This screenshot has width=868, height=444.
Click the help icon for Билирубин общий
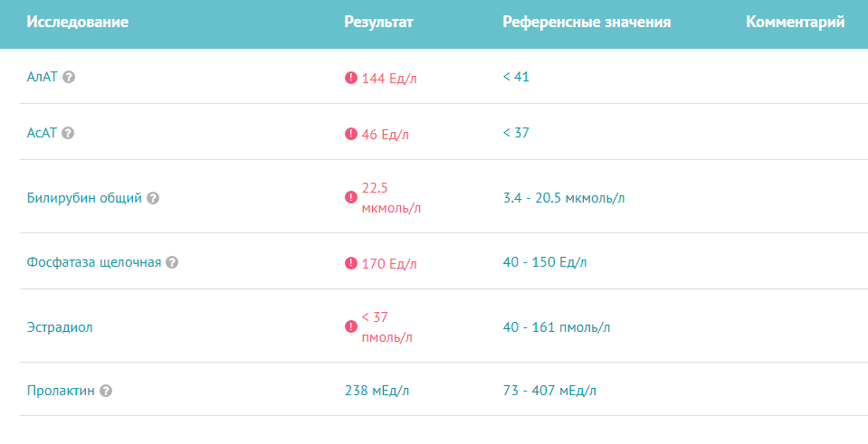click(153, 198)
